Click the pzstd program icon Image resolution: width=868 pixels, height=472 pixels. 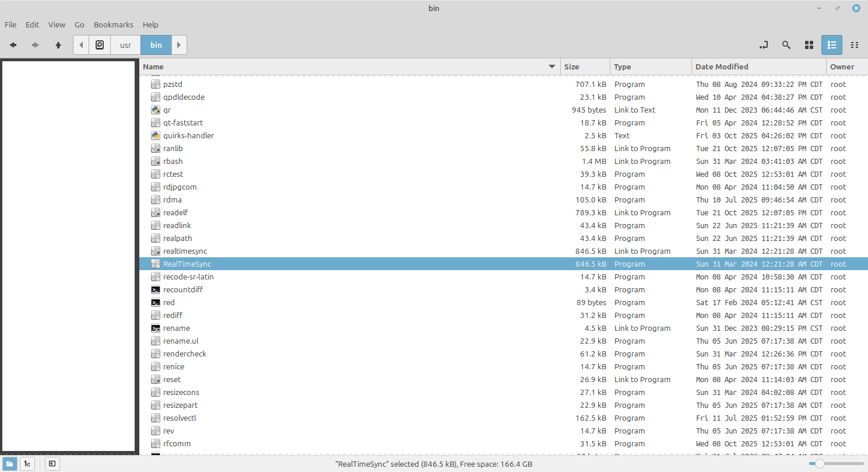pyautogui.click(x=156, y=84)
